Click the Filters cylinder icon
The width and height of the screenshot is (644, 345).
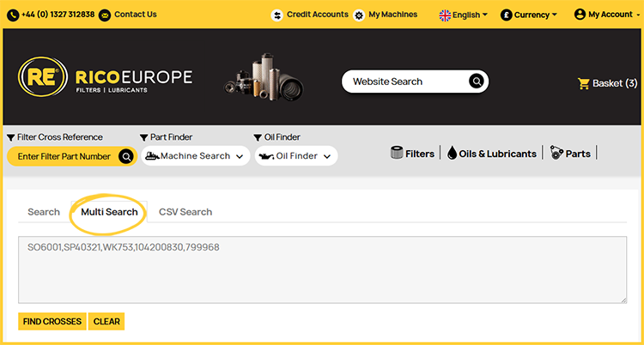tap(397, 153)
